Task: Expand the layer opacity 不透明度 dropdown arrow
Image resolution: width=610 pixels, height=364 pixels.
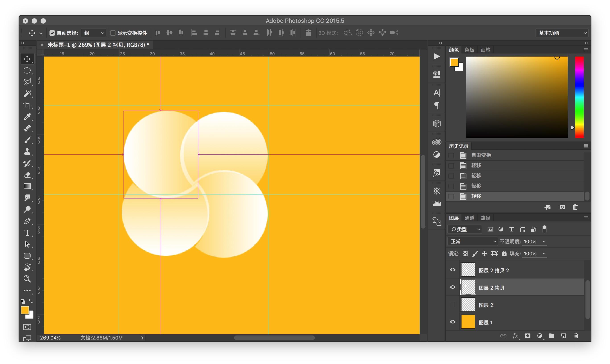Action: coord(544,242)
